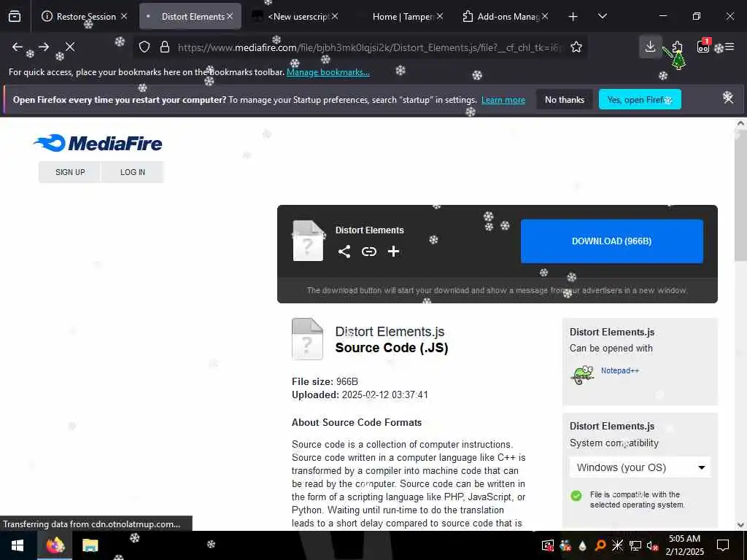Click the scrollbar down arrow
Screen dimensions: 747x560
tap(740, 525)
